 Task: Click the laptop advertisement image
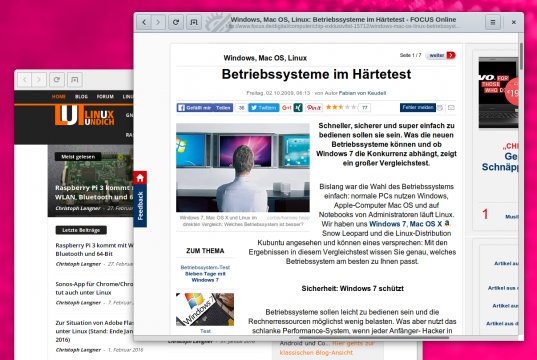(498, 92)
